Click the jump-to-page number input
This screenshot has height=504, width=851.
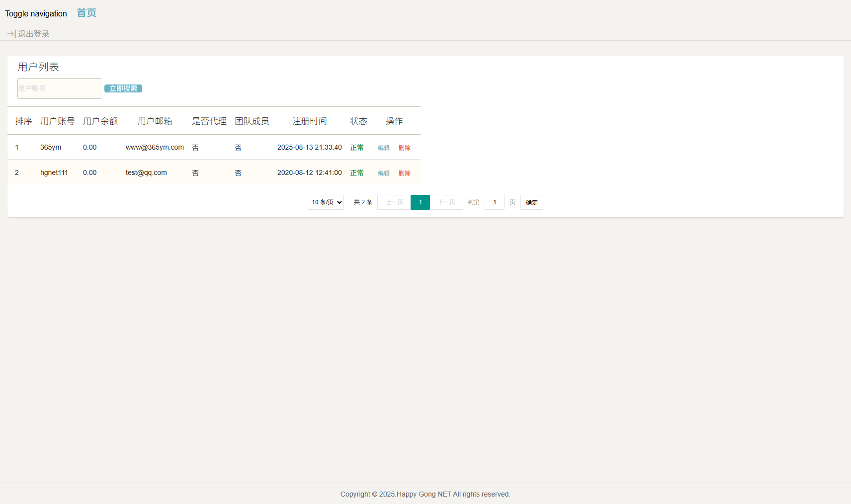[x=494, y=202]
